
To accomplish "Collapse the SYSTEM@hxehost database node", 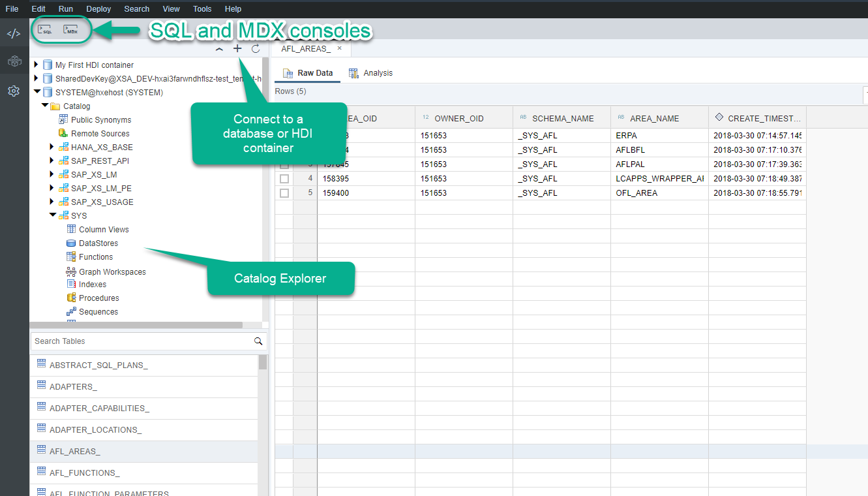I will 37,93.
